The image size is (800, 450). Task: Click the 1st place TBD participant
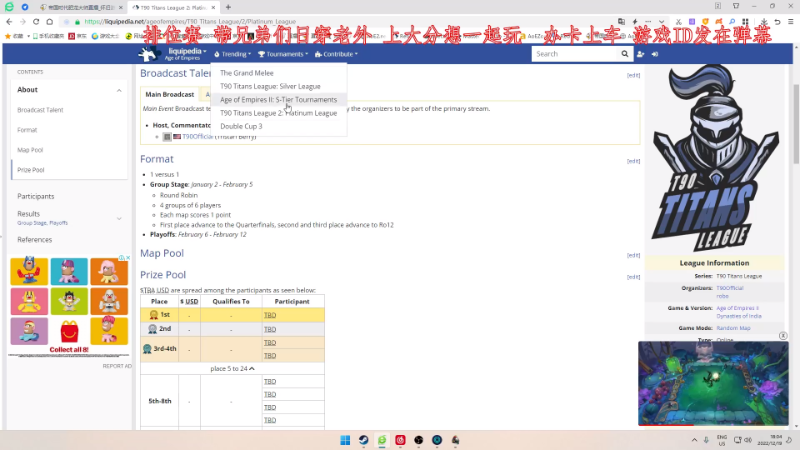270,315
